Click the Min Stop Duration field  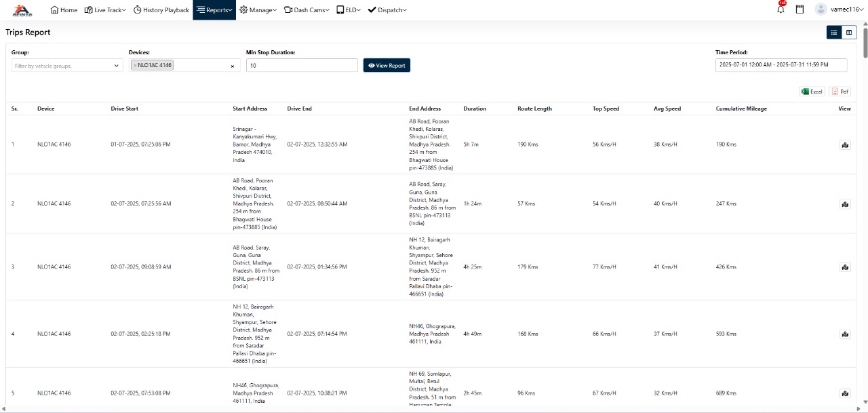pos(302,66)
